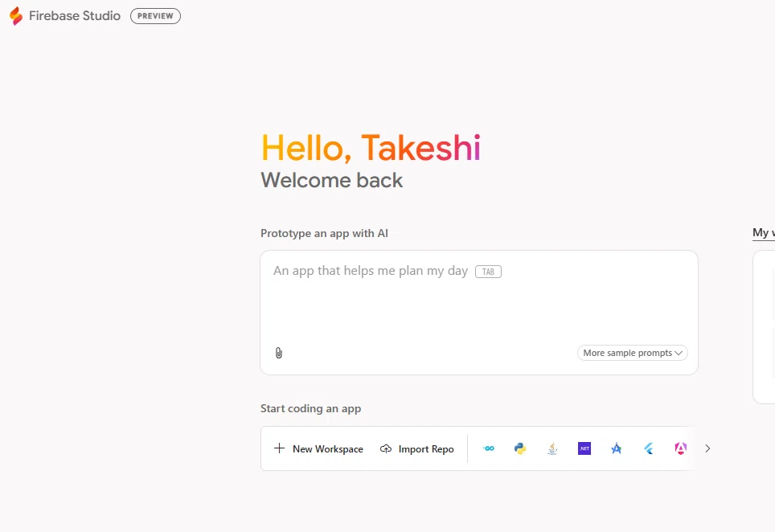Click the plus icon beside New Workspace
This screenshot has height=532, width=775.
pos(279,448)
